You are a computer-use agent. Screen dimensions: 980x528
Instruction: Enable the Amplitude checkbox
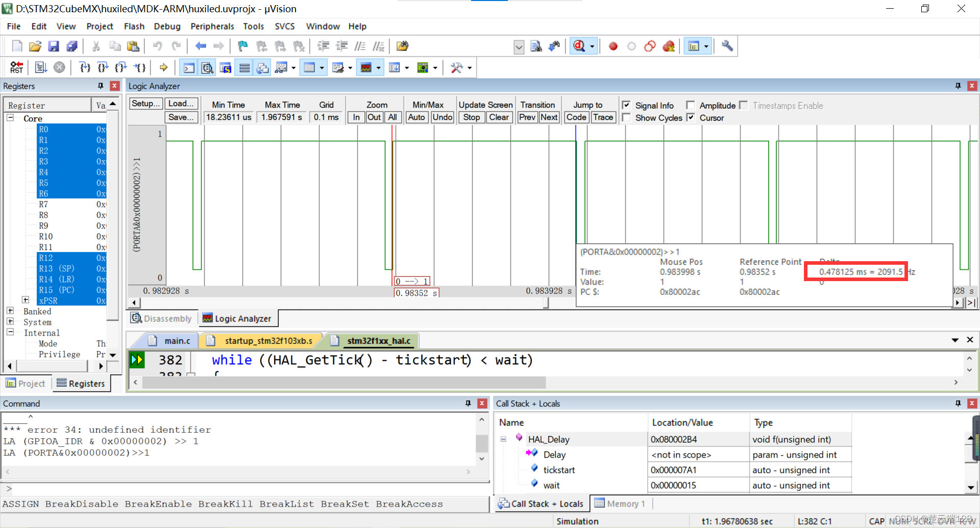691,105
